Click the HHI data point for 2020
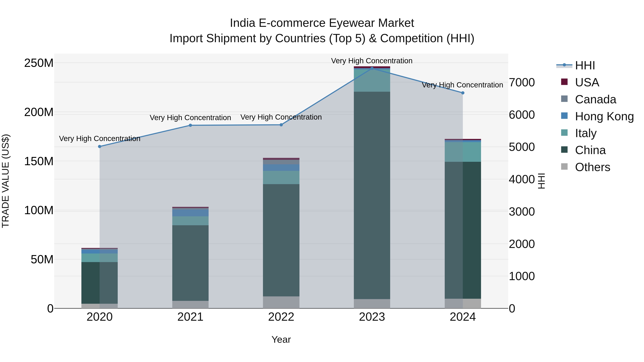This screenshot has width=644, height=362. (99, 146)
